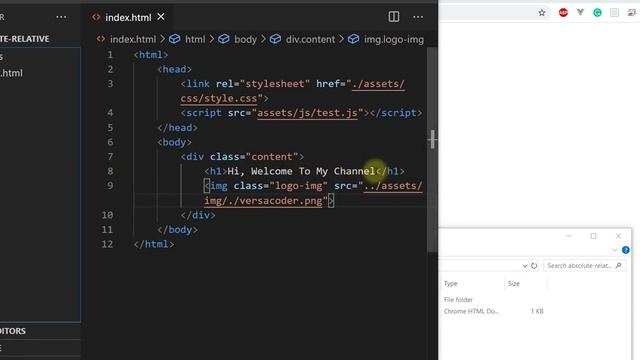Click the red adblock extension icon in Chrome
This screenshot has width=640, height=360.
[563, 13]
